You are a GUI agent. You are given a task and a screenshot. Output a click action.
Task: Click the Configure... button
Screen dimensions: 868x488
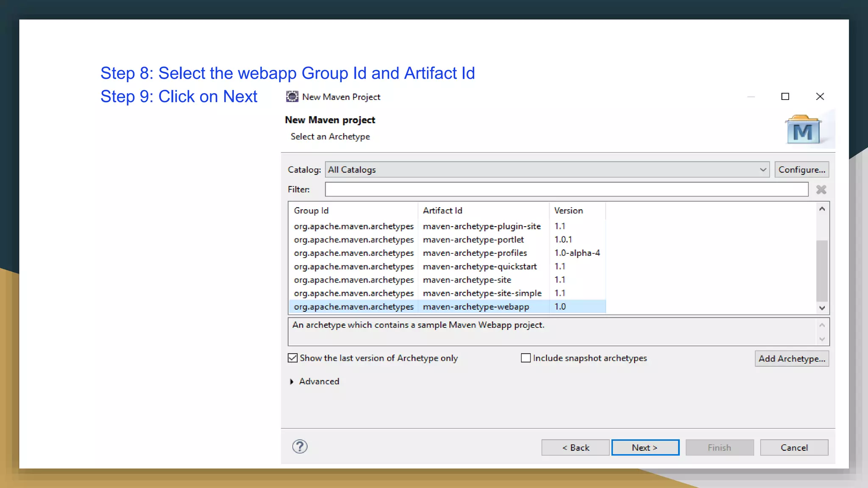pos(801,169)
